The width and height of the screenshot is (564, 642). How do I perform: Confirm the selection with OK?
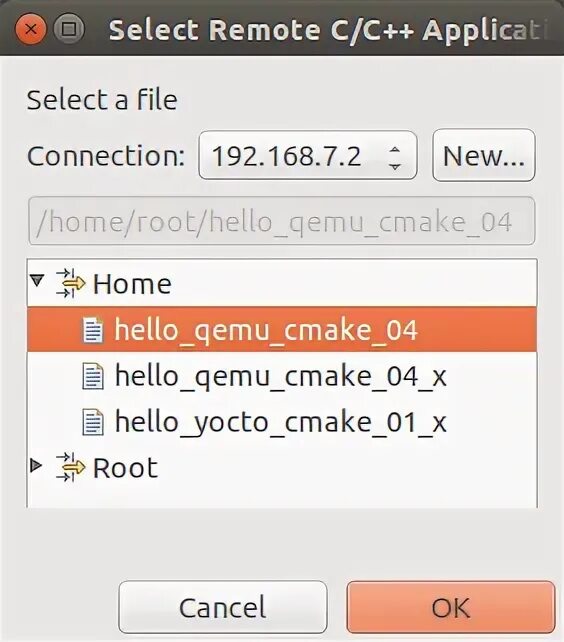451,607
